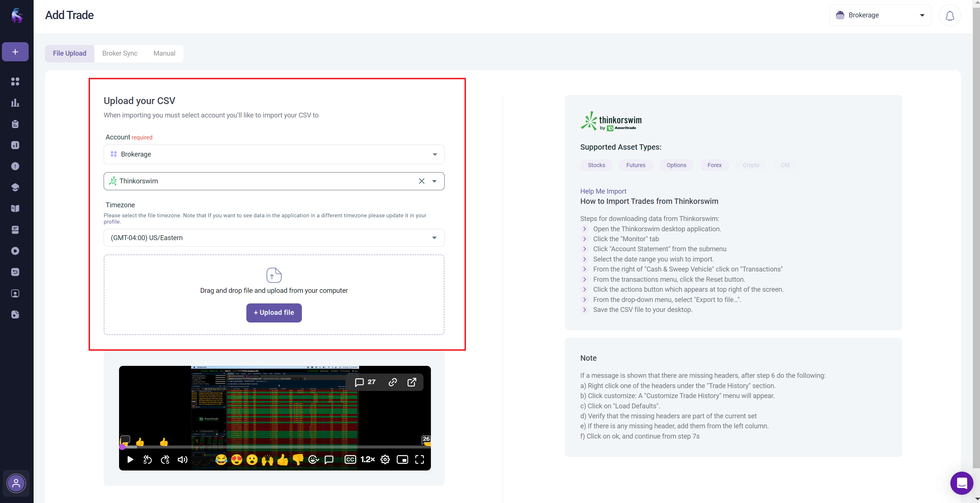Open the chat support bubble icon
980x503 pixels.
[x=961, y=483]
